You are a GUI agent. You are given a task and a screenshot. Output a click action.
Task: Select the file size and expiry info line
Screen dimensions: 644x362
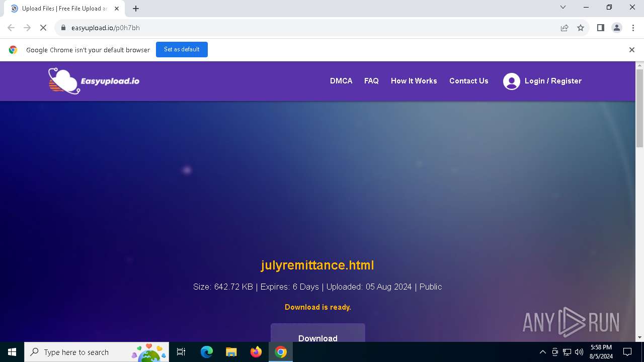pos(317,287)
